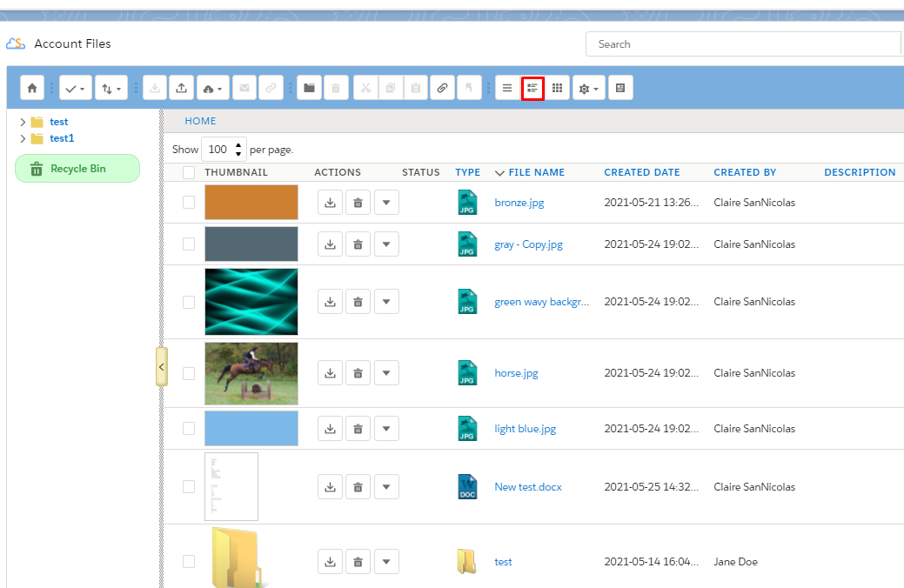904x588 pixels.
Task: Sort by the Created Date column
Action: click(641, 172)
